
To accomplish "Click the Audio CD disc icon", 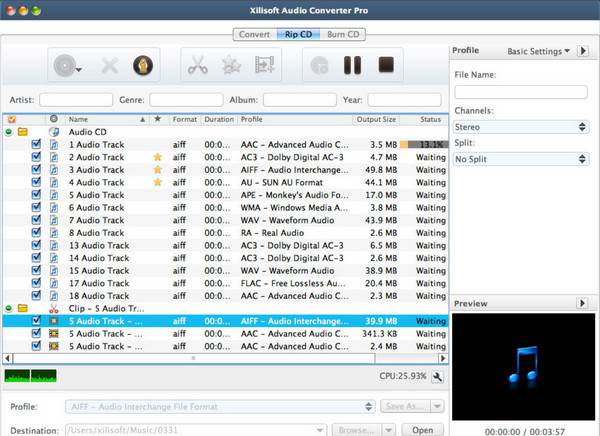I will click(x=54, y=132).
